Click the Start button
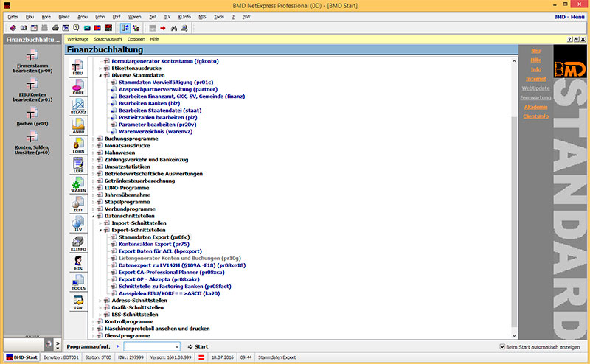The width and height of the screenshot is (590, 364). [x=198, y=346]
